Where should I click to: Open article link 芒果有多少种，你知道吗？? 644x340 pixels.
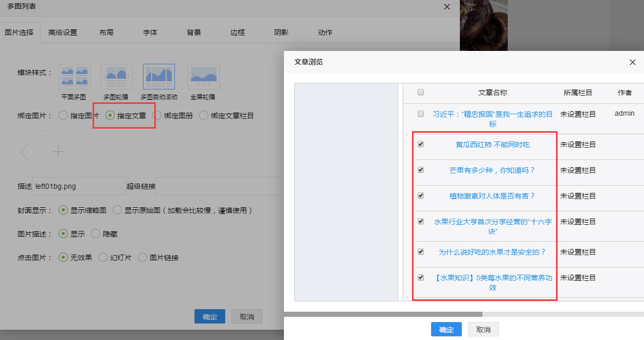point(492,170)
